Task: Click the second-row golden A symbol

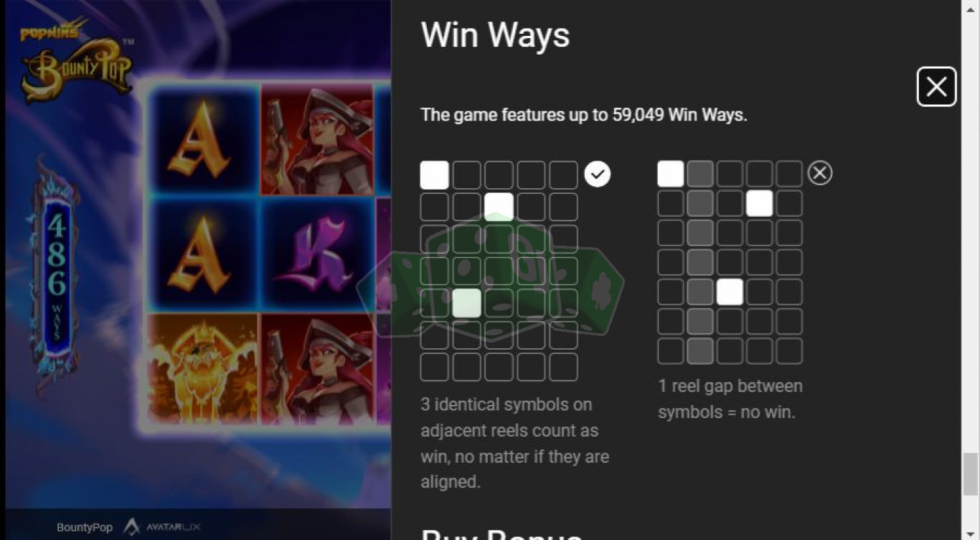Action: click(203, 254)
